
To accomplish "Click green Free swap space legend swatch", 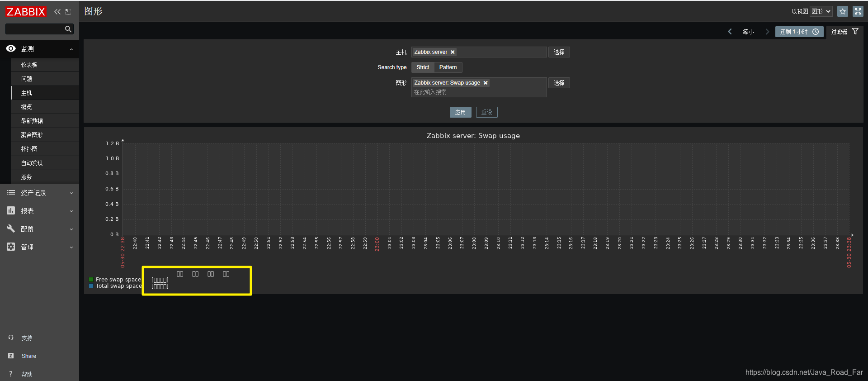I will tap(91, 280).
